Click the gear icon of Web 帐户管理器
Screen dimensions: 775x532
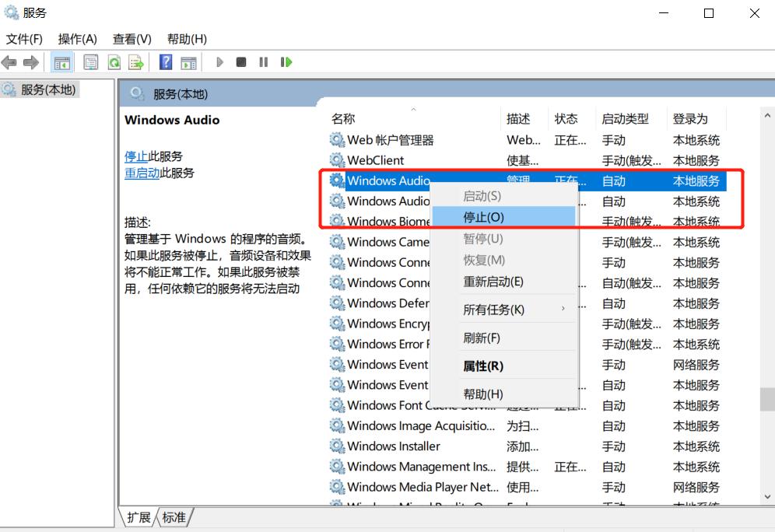pos(337,140)
